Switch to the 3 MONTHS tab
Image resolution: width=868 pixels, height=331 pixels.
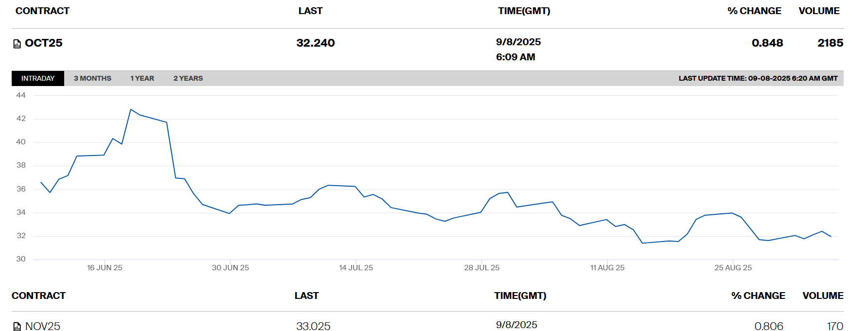(x=92, y=78)
